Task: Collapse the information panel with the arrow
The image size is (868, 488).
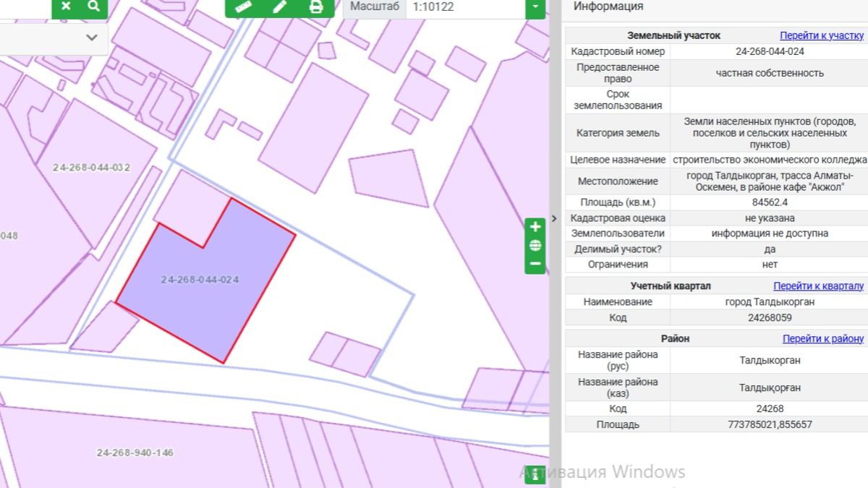Action: pos(554,218)
